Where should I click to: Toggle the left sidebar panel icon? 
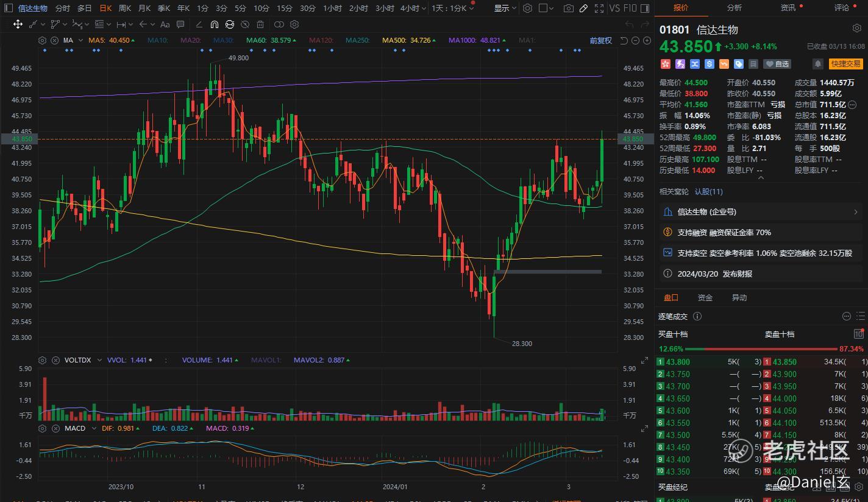(x=8, y=9)
